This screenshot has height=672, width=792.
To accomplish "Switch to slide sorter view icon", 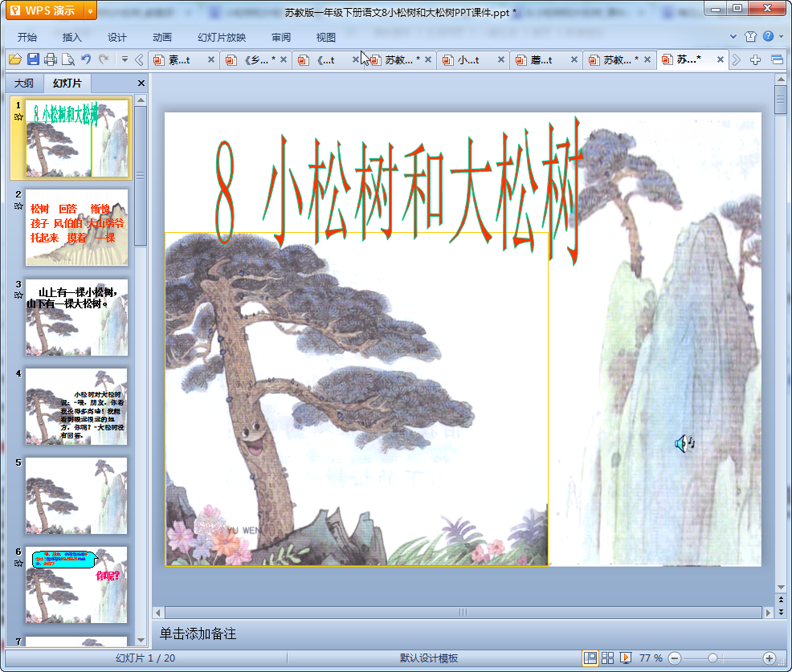I will click(607, 658).
